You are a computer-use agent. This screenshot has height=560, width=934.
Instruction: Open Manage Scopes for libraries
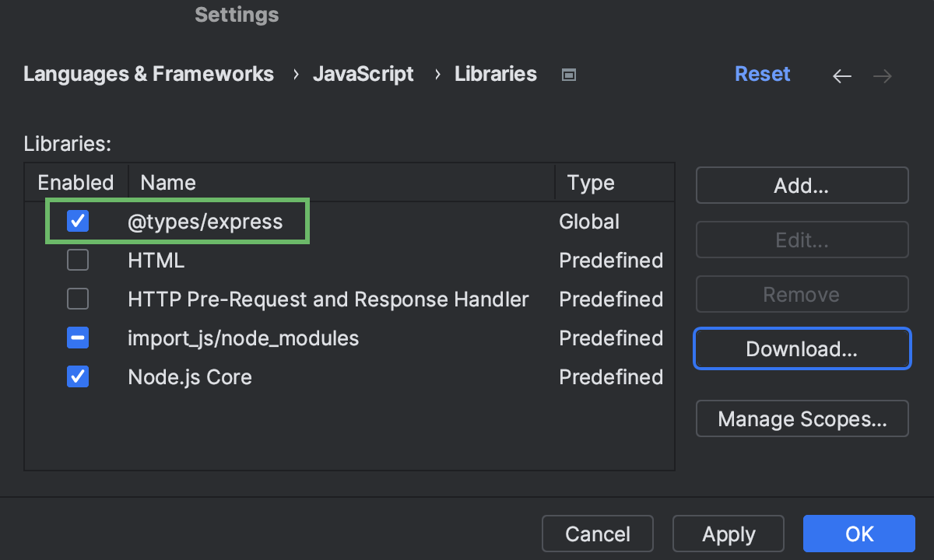[x=802, y=418]
